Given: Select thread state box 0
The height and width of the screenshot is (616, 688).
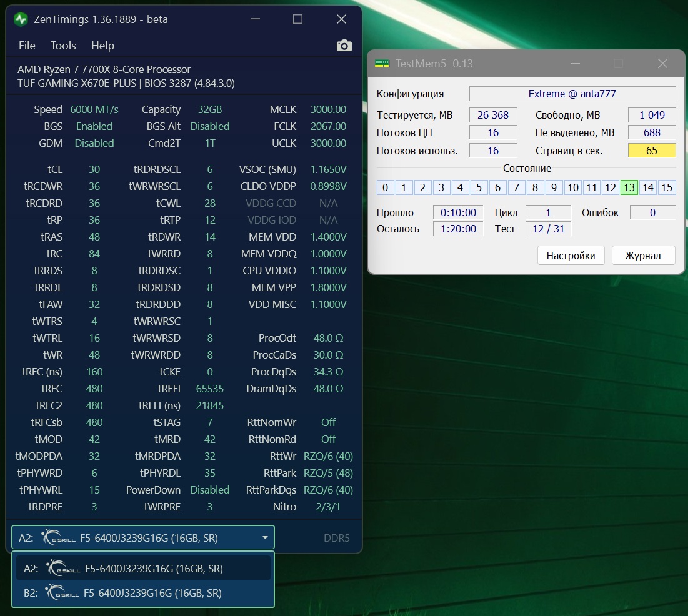Looking at the screenshot, I should pos(385,187).
